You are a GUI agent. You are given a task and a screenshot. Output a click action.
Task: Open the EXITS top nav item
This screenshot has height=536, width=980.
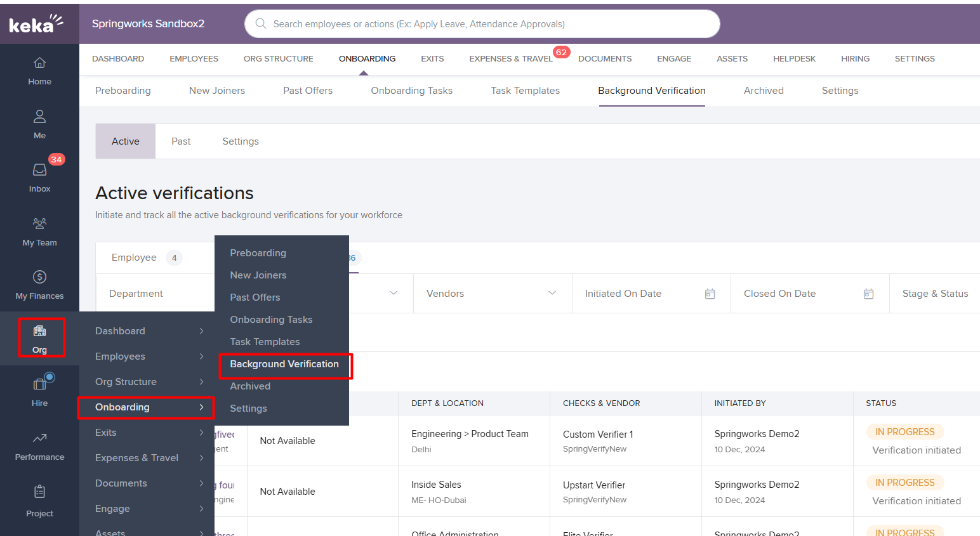coord(432,58)
